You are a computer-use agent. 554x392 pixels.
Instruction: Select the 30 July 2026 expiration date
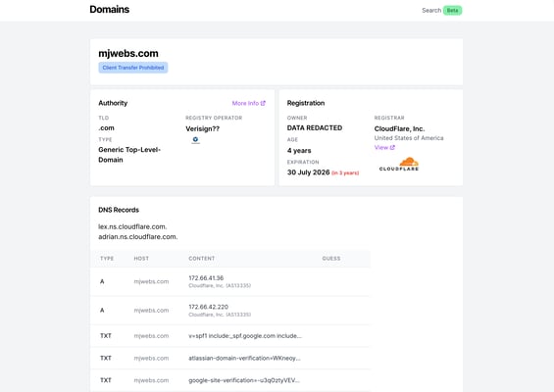[x=308, y=172]
